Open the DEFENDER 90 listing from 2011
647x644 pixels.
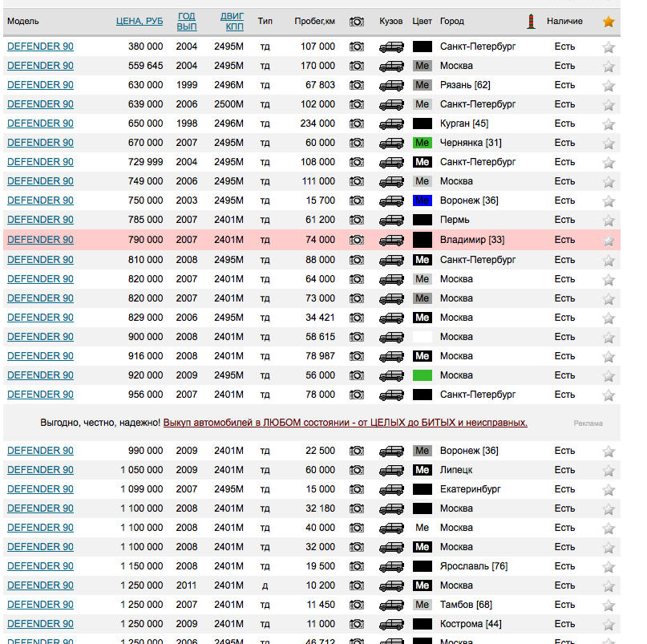[40, 585]
